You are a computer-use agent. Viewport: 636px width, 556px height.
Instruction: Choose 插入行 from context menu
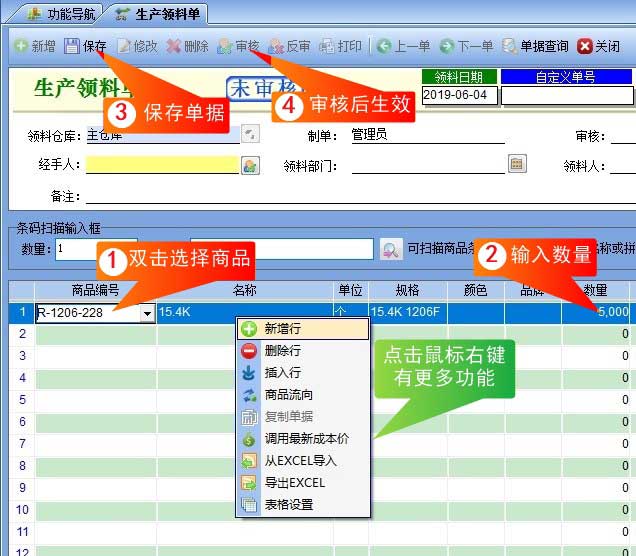click(303, 373)
